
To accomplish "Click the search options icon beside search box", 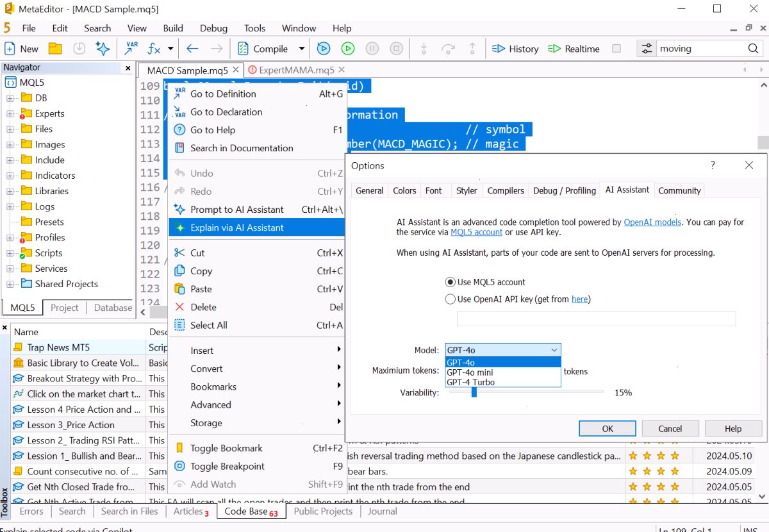I will (647, 49).
